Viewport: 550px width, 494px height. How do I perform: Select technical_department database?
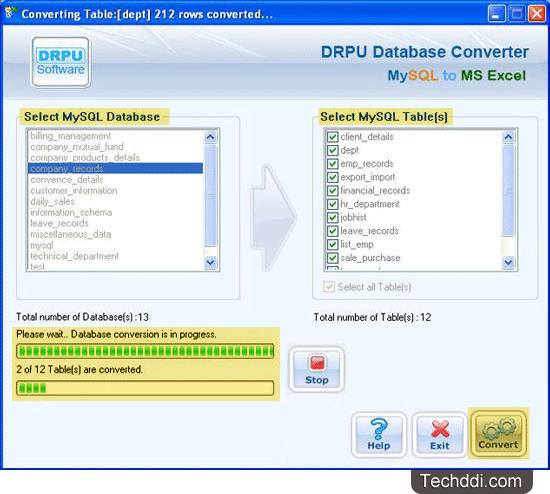click(115, 256)
